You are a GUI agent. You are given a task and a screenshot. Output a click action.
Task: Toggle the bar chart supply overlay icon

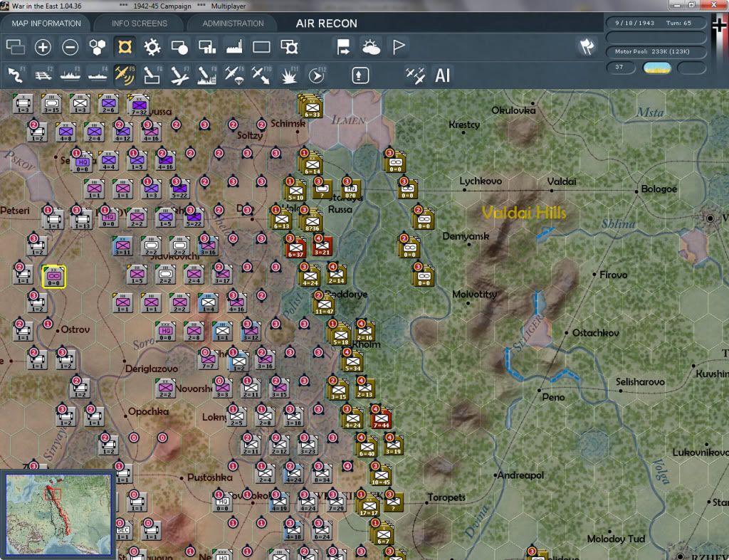click(207, 47)
